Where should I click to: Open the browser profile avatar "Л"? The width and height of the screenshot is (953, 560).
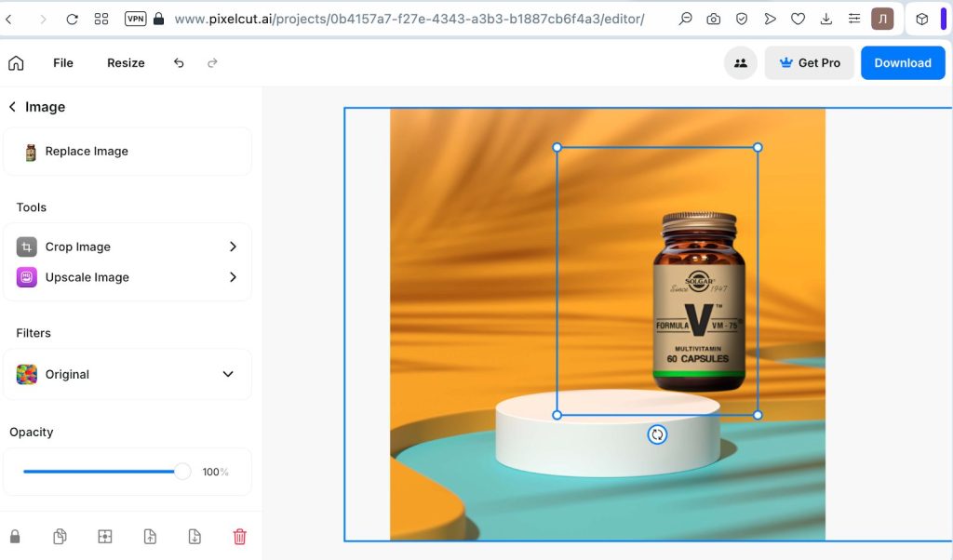pos(882,19)
